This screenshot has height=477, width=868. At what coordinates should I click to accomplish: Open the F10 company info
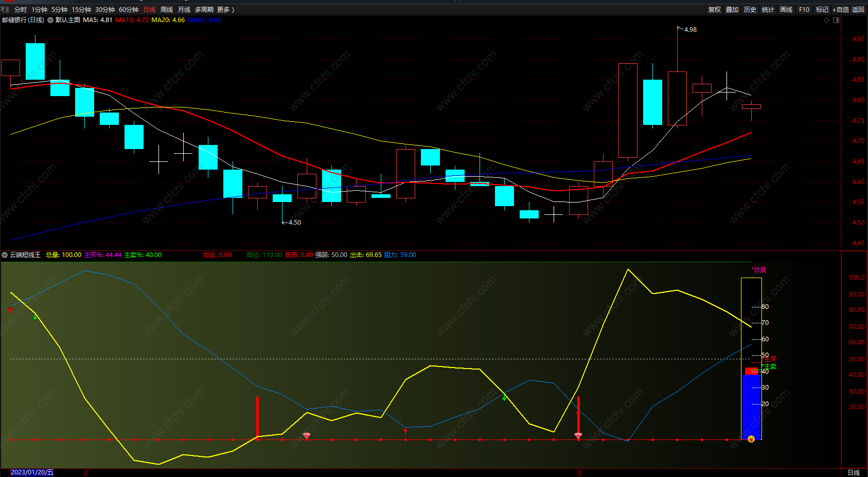tap(804, 10)
